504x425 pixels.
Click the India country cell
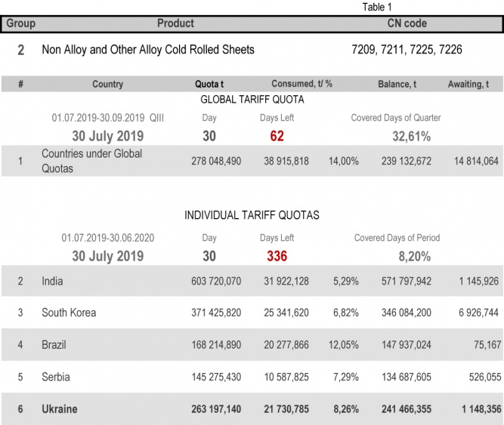[x=52, y=281]
